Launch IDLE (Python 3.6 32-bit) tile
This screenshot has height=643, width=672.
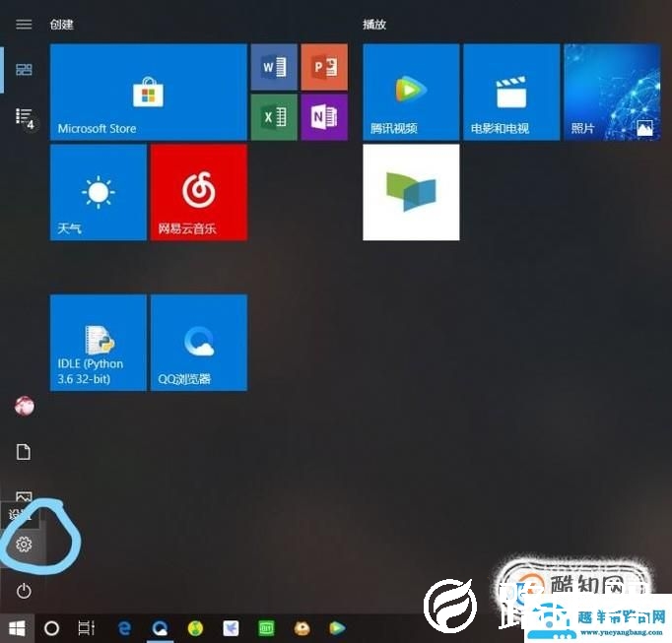(99, 343)
